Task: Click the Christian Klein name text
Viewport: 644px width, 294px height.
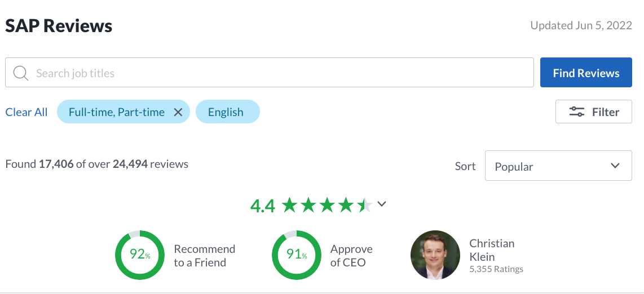Action: (492, 250)
